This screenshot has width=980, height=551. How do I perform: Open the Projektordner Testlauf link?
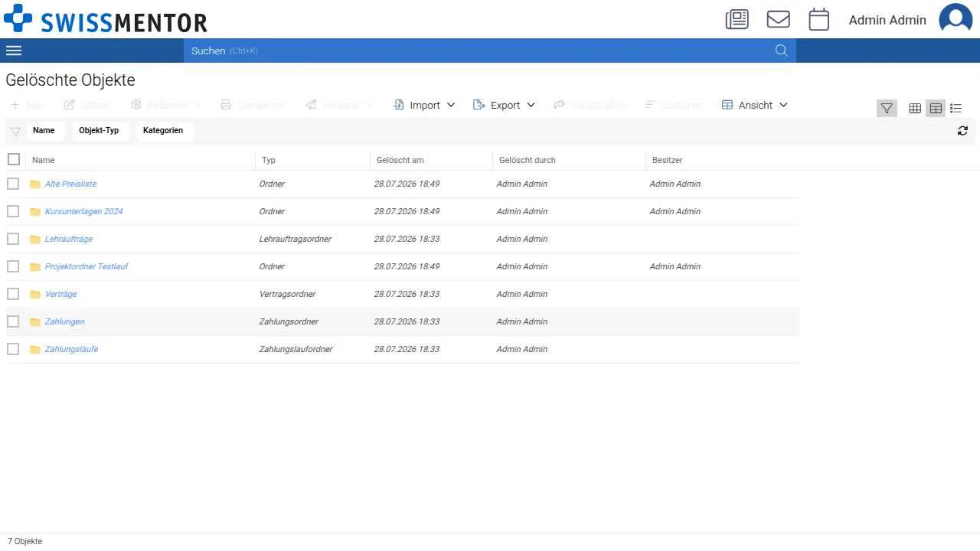pos(87,266)
